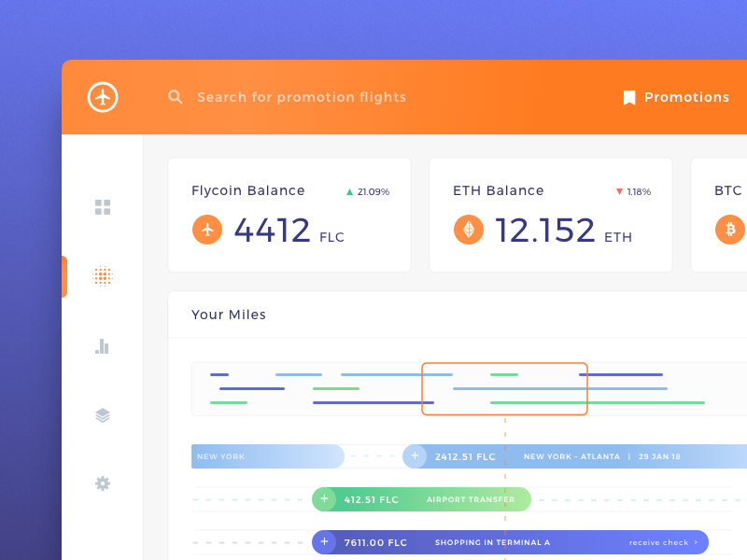Select the AIRPORT TRANSFER bar label
This screenshot has width=747, height=560.
tap(471, 499)
